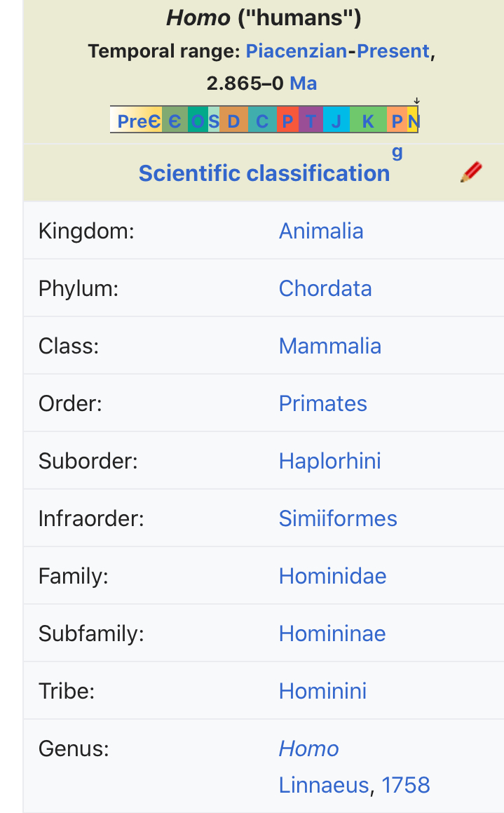Image resolution: width=504 pixels, height=813 pixels.
Task: Open the Simiiformes infraorder link
Action: click(338, 518)
